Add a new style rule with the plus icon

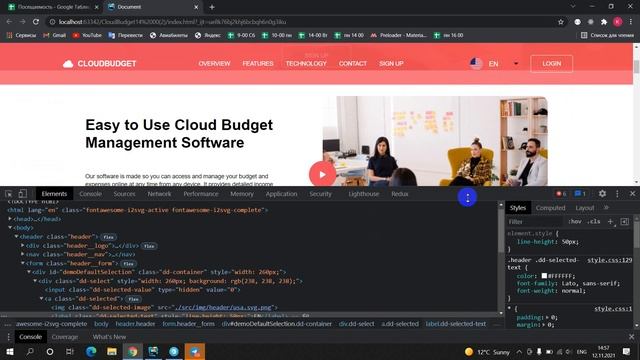click(x=610, y=221)
